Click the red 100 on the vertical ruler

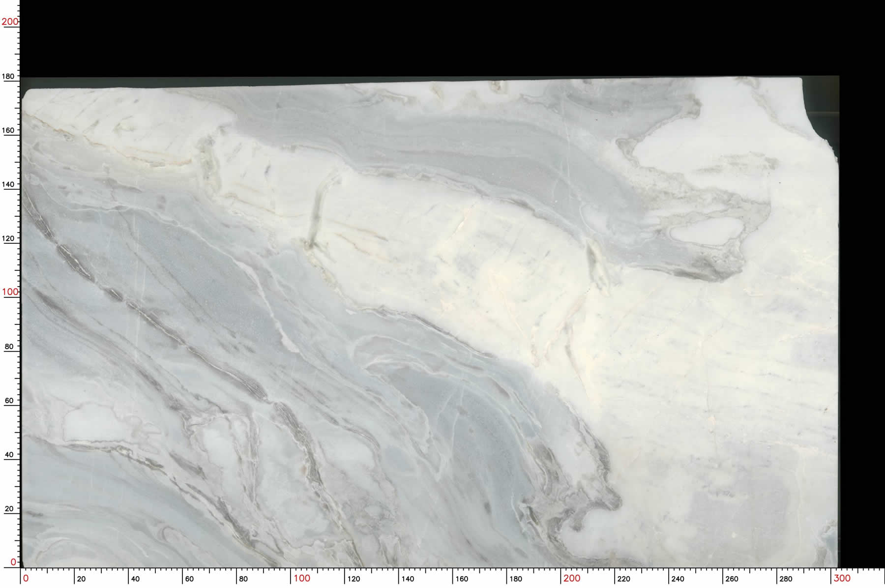point(9,292)
